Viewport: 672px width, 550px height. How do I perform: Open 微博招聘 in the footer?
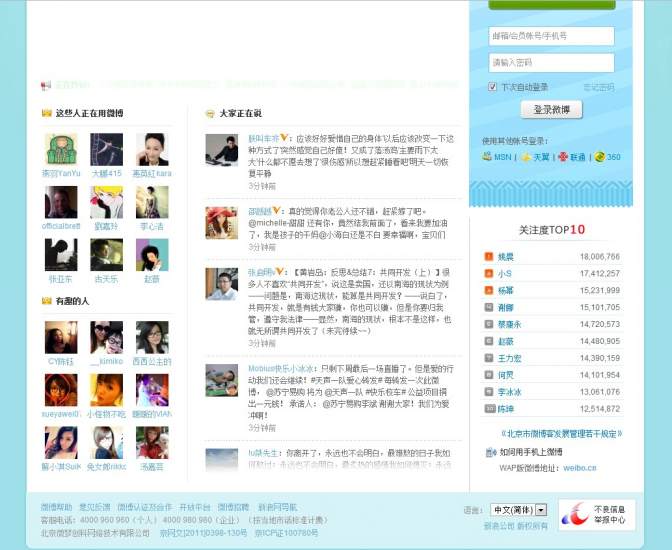[x=233, y=507]
